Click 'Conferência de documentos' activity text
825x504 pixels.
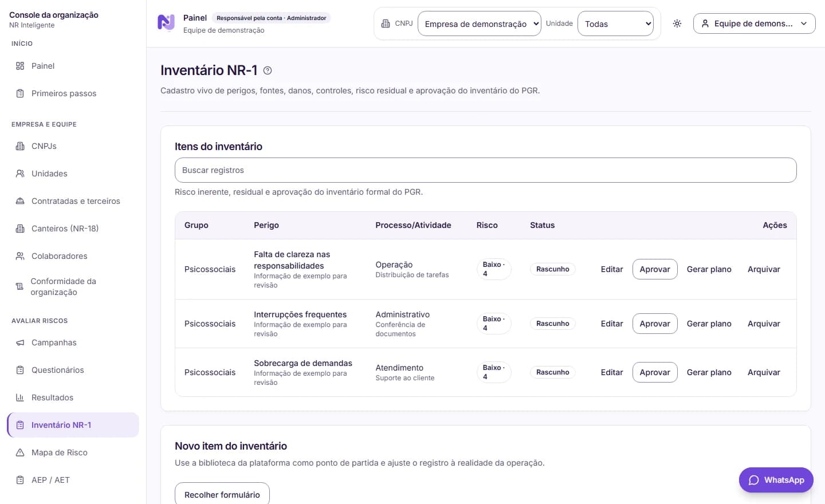[400, 329]
